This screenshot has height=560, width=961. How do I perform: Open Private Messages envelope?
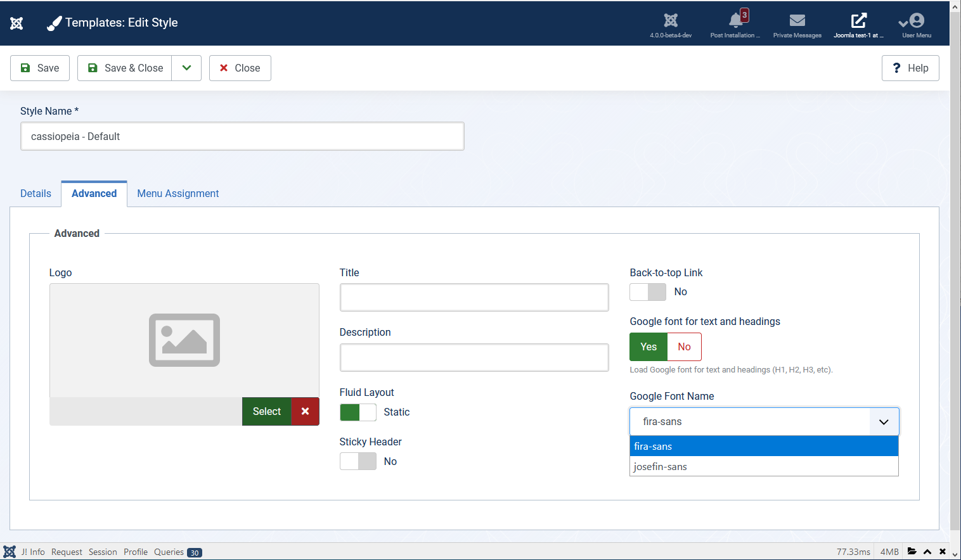click(x=797, y=25)
